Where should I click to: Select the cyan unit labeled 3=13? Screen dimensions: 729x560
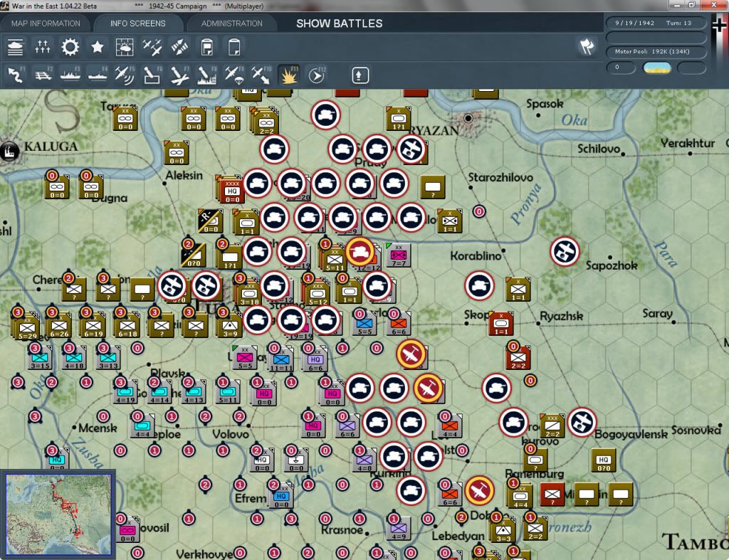coord(108,359)
